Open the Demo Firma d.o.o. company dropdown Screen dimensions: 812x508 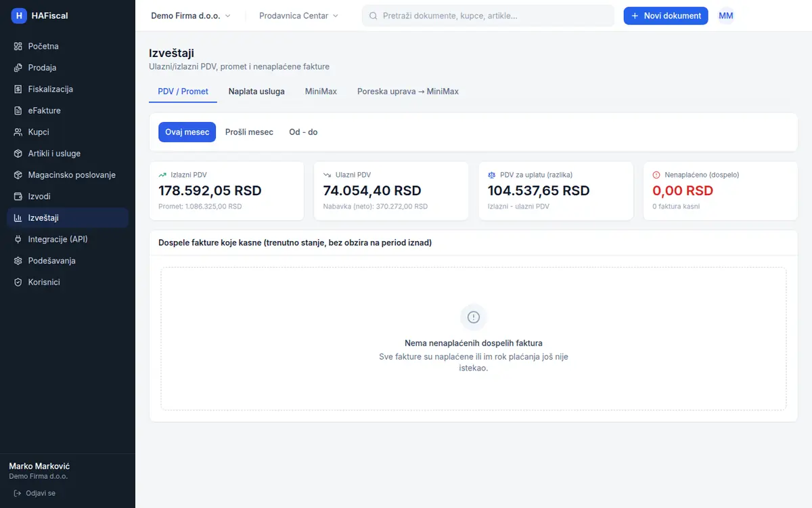pos(191,16)
